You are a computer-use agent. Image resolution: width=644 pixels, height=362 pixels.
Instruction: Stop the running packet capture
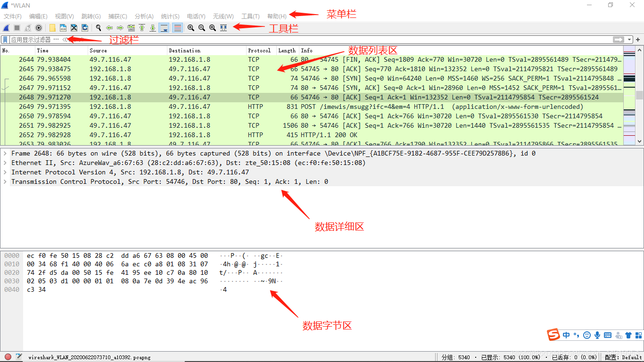[x=17, y=28]
